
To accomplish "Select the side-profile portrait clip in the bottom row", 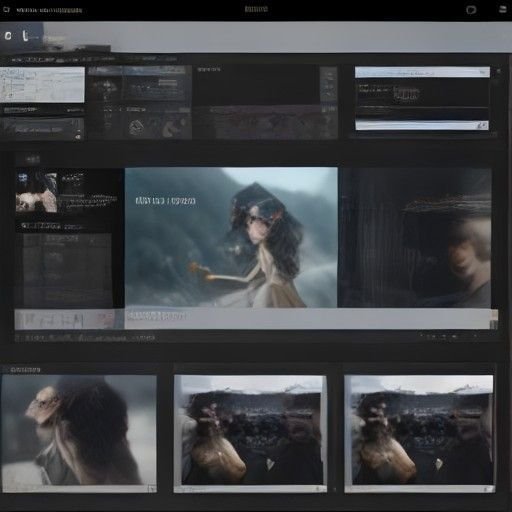I will coord(79,433).
